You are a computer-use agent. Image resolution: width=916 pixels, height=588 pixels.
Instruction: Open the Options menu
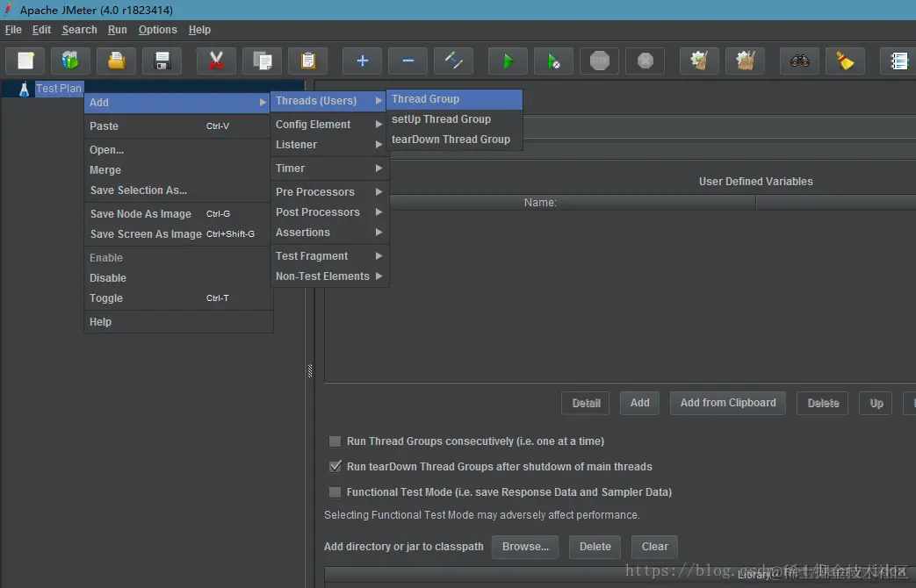[x=158, y=30]
